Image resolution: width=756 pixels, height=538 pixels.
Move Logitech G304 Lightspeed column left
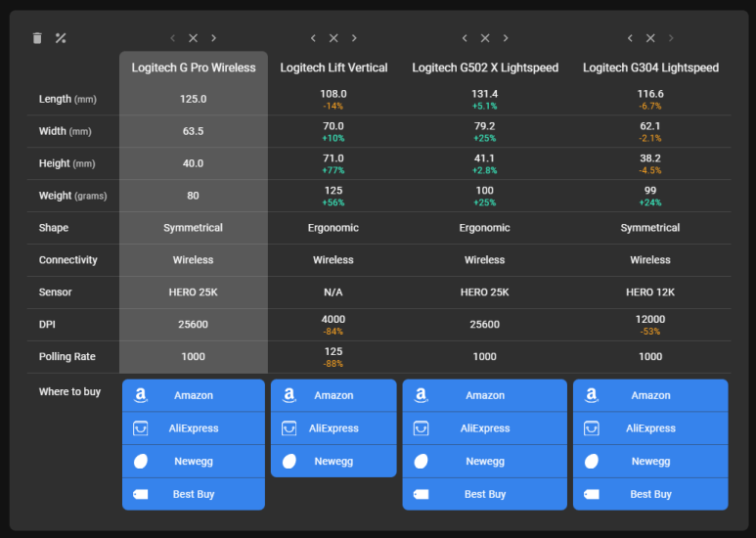tap(630, 38)
